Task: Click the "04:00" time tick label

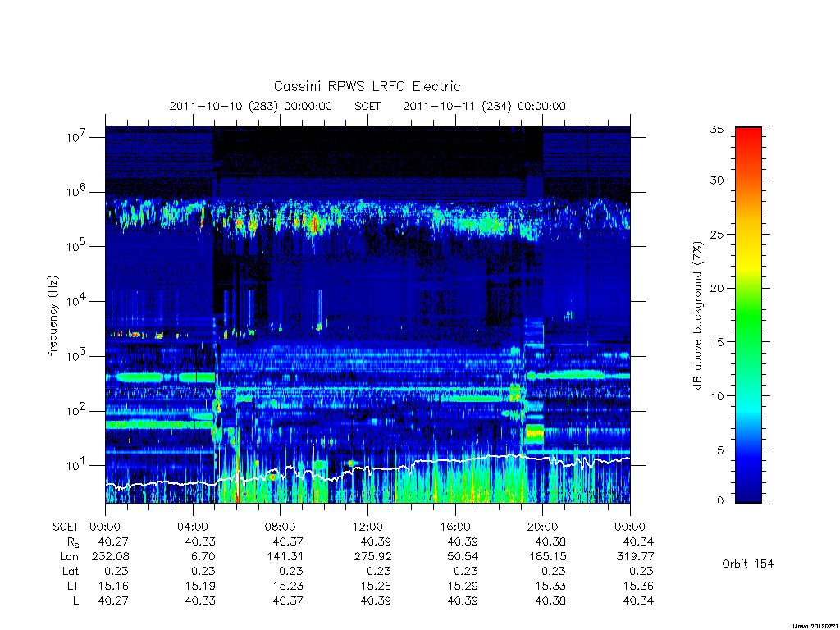Action: (x=193, y=527)
